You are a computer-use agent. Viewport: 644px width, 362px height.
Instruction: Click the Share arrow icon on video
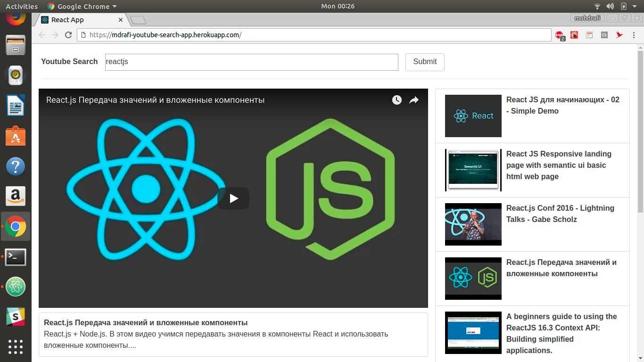(413, 100)
